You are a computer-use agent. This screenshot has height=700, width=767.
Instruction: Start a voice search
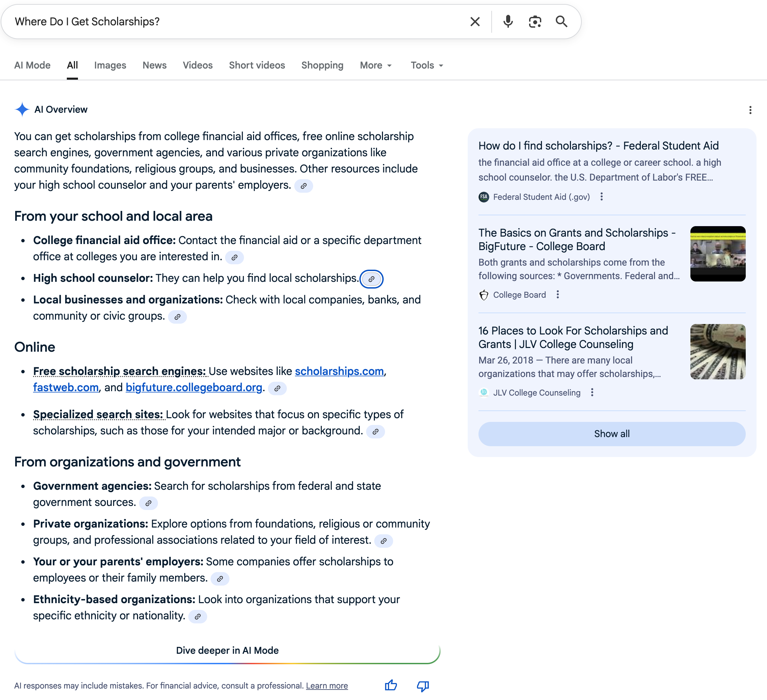click(x=507, y=21)
